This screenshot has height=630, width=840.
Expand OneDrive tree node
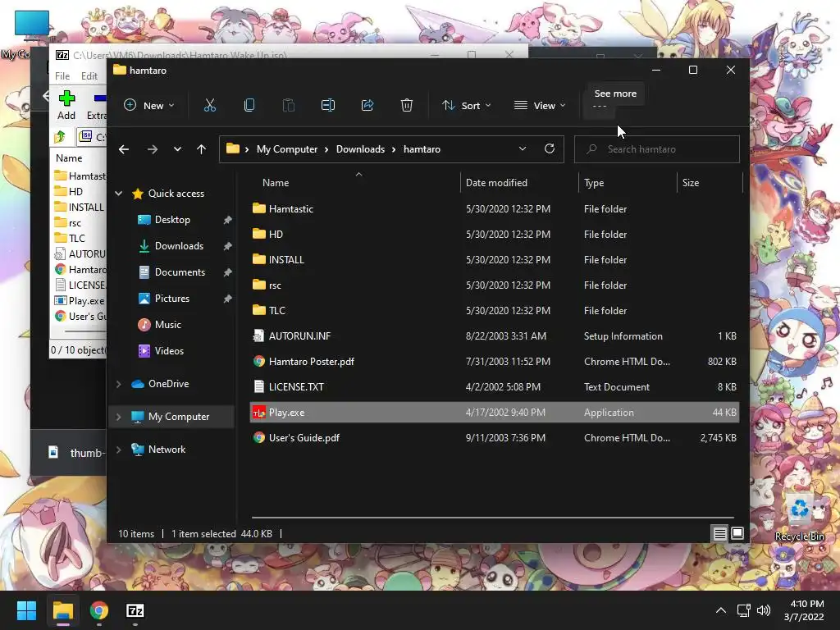[x=118, y=384]
